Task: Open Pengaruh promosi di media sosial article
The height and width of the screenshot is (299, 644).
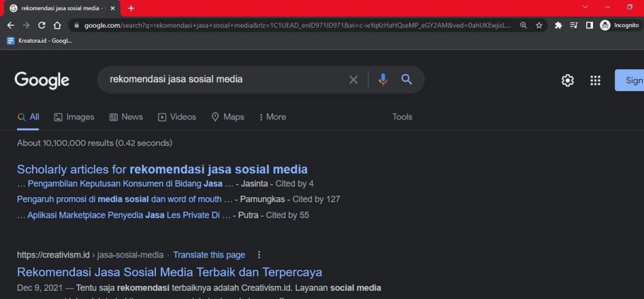Action: 125,199
